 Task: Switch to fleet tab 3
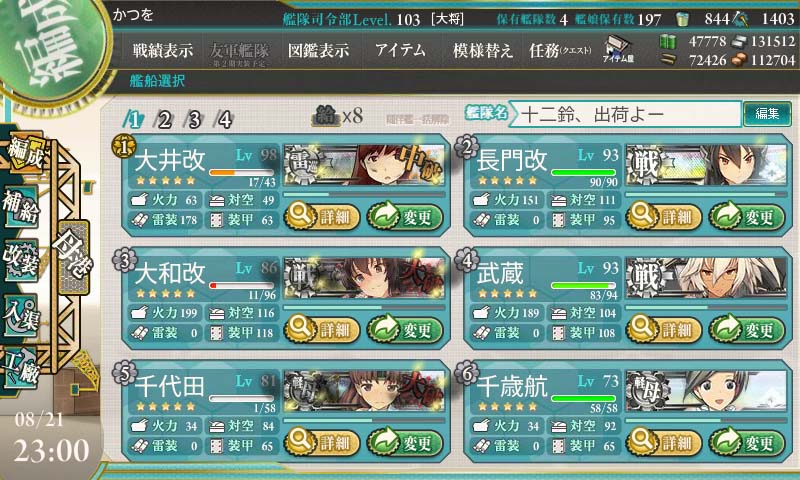[195, 120]
